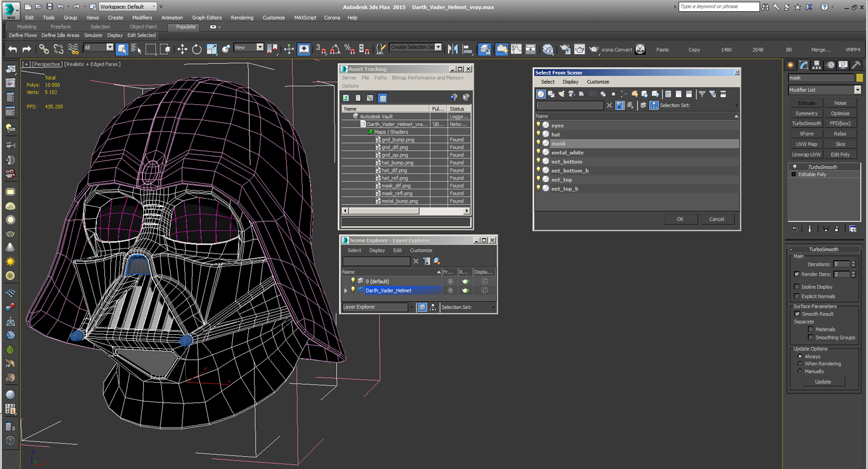Image resolution: width=868 pixels, height=469 pixels.
Task: Open the Paths menu in Asset Tracking
Action: pyautogui.click(x=381, y=77)
